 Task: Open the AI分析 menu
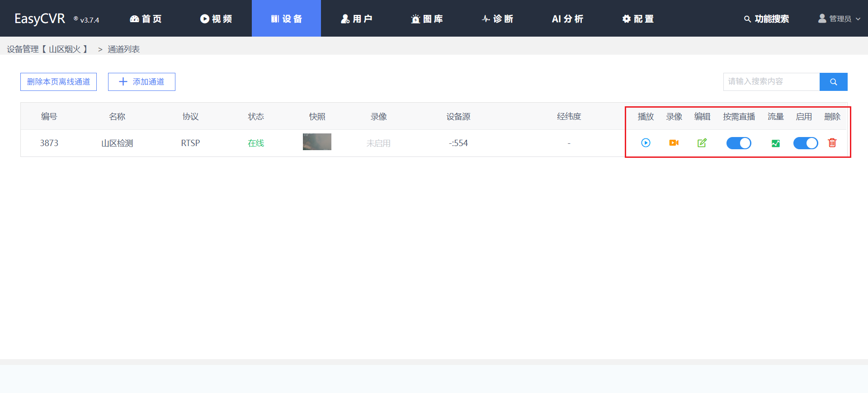tap(567, 19)
